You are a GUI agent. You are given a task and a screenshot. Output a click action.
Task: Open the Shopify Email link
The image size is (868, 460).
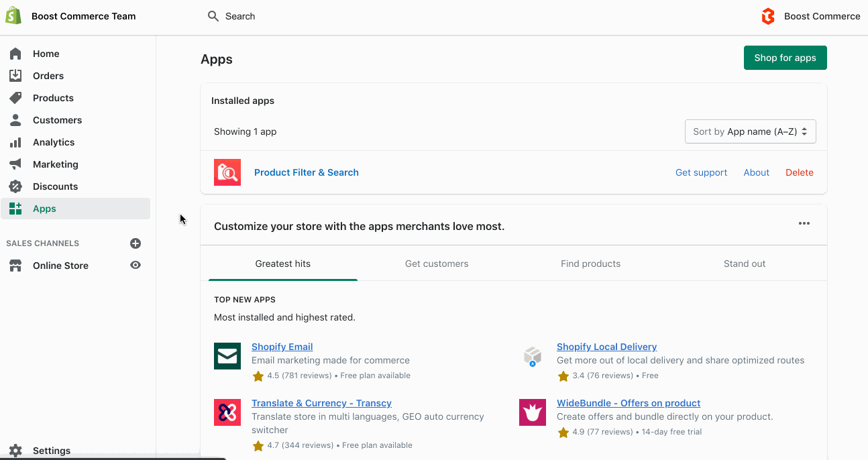pos(282,347)
